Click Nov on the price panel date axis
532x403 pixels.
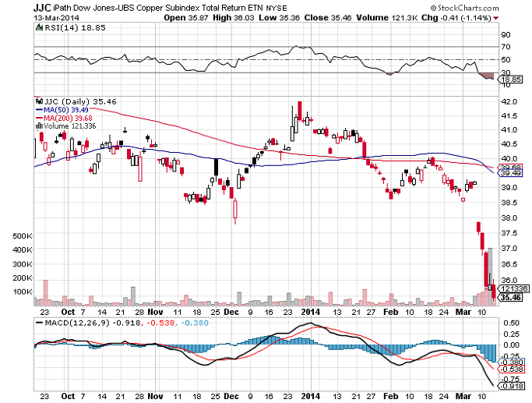point(155,312)
